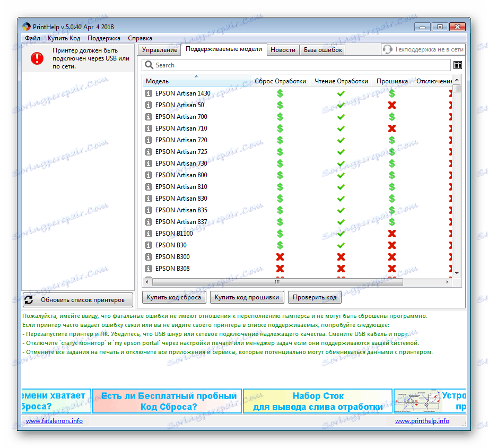This screenshot has width=488, height=448.
Task: Open the Справка menu
Action: coord(140,38)
